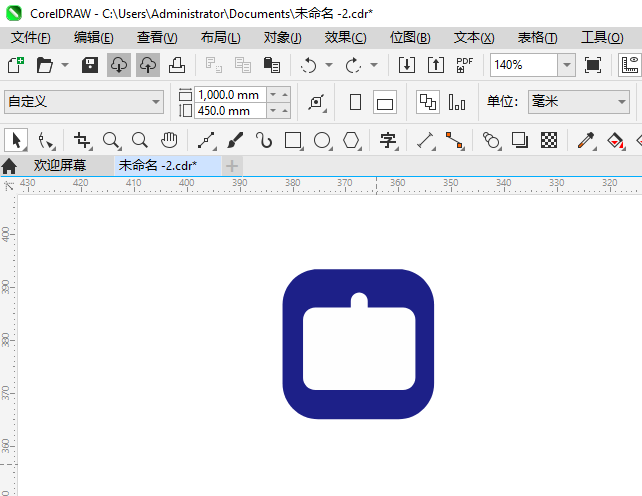Viewport: 642px width, 496px height.
Task: Select the Parallel Dimension tool
Action: [425, 140]
